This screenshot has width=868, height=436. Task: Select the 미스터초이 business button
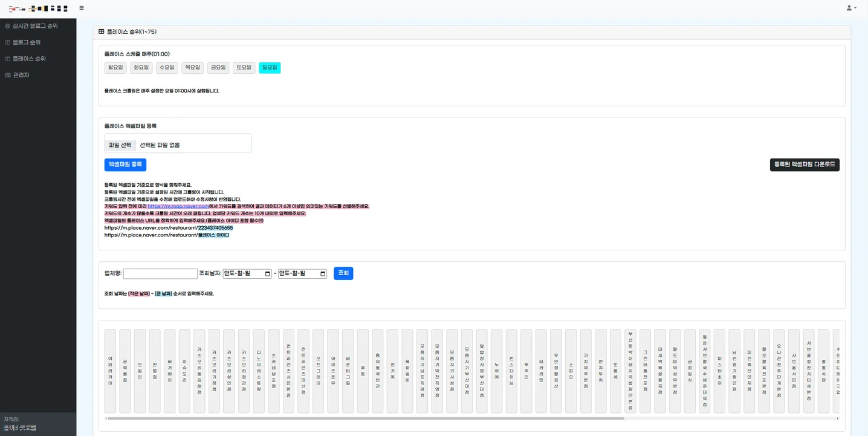pos(719,371)
